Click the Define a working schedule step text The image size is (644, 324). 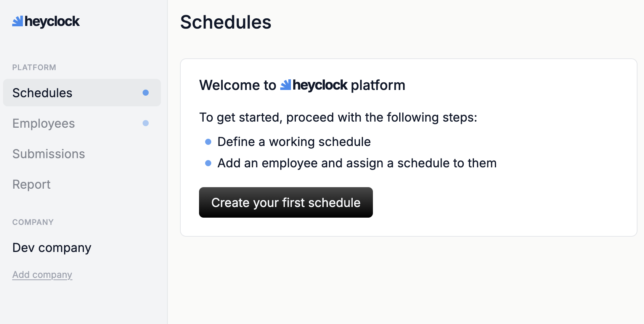294,142
